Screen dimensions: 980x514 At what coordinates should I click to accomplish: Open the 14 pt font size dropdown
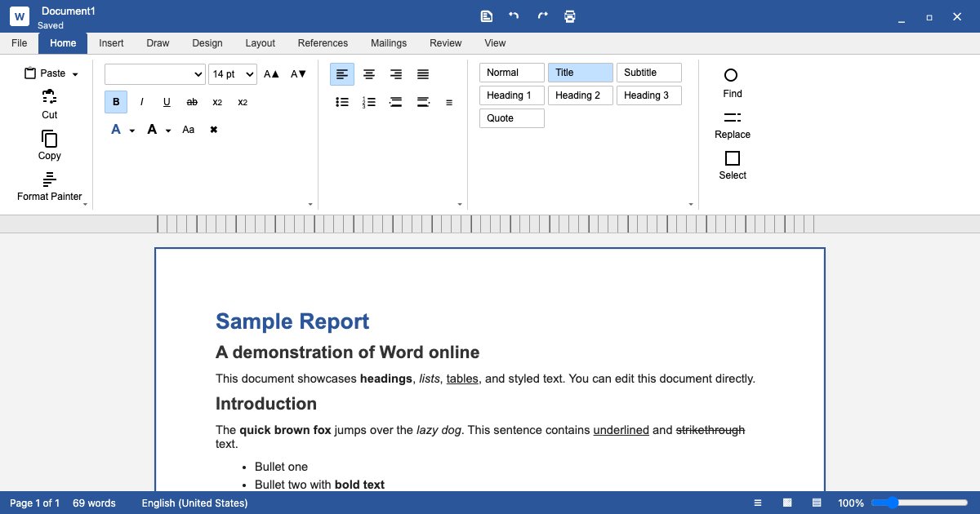click(x=233, y=74)
